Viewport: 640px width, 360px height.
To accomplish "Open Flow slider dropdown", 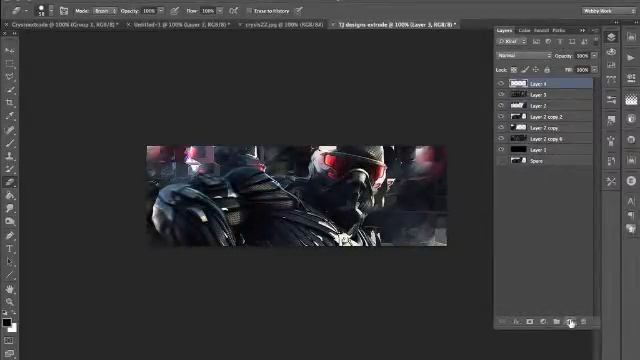I will [x=220, y=11].
